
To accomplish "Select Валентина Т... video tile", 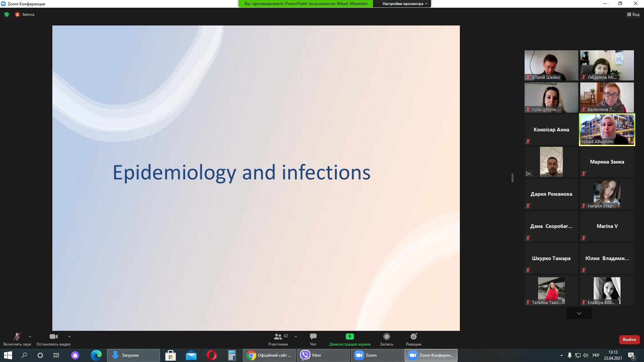I will [x=607, y=98].
